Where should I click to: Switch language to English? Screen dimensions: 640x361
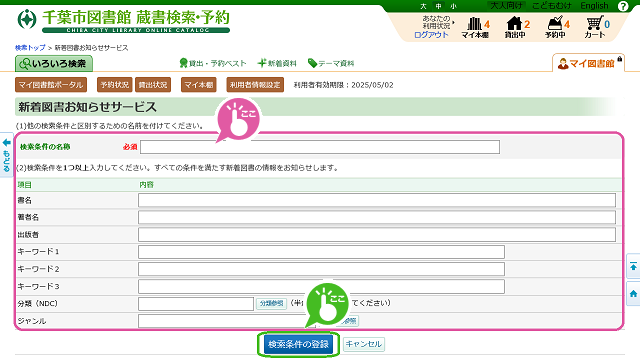coord(594,6)
